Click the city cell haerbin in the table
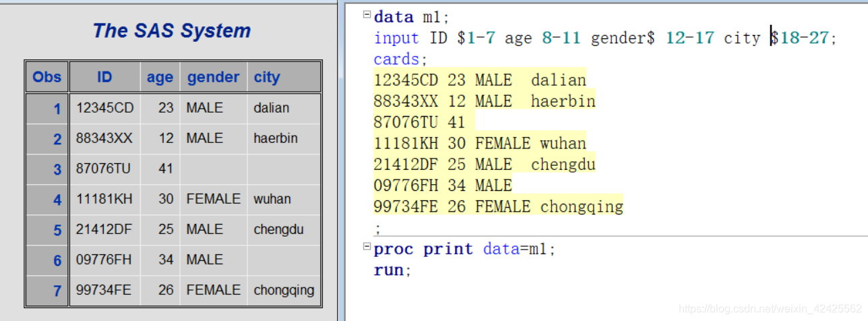 click(x=283, y=138)
